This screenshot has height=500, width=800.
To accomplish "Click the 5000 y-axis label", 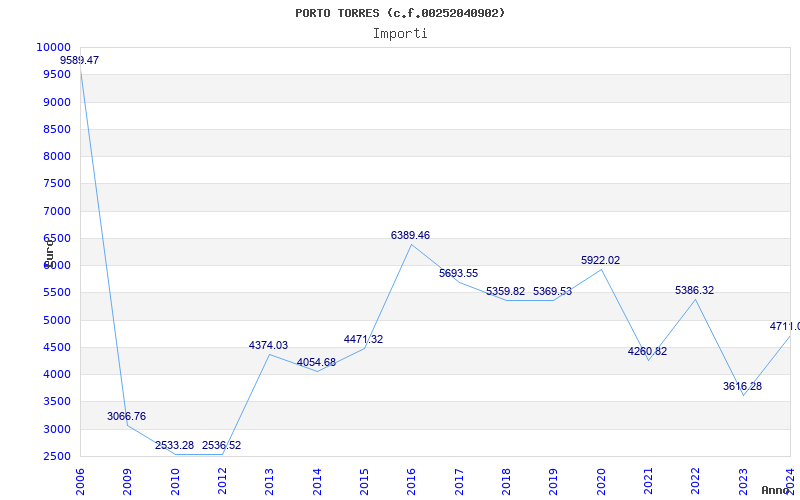I will (57, 320).
